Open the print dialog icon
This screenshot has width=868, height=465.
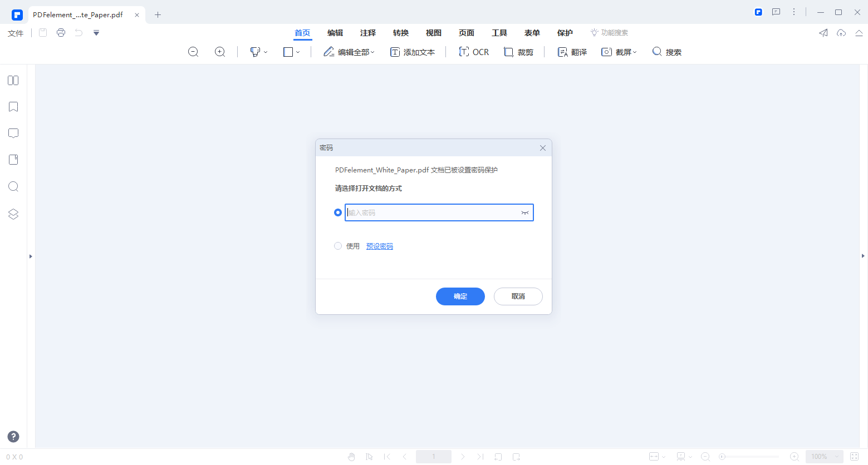point(61,32)
